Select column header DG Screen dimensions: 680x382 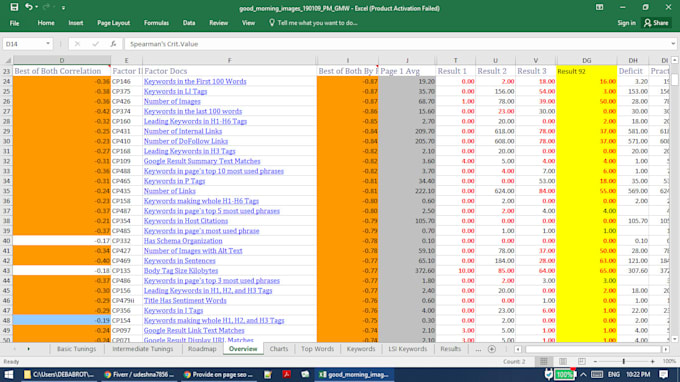coord(586,61)
